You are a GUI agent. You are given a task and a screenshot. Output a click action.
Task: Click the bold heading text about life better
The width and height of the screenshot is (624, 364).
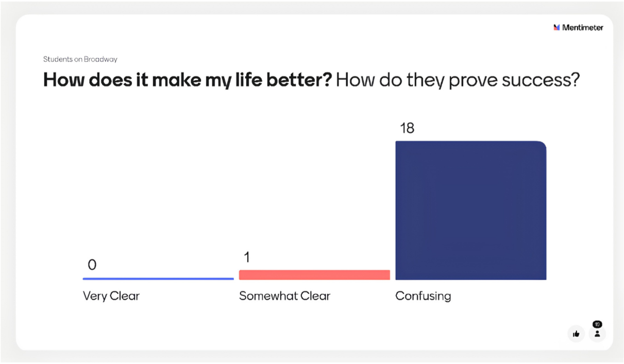pos(188,80)
